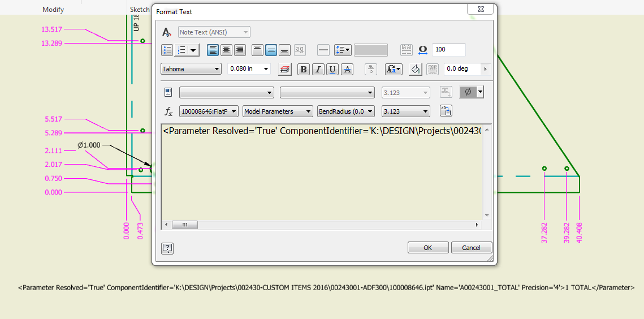Image resolution: width=644 pixels, height=319 pixels.
Task: Select the 40.408 ordinate dimension
Action: tap(579, 233)
